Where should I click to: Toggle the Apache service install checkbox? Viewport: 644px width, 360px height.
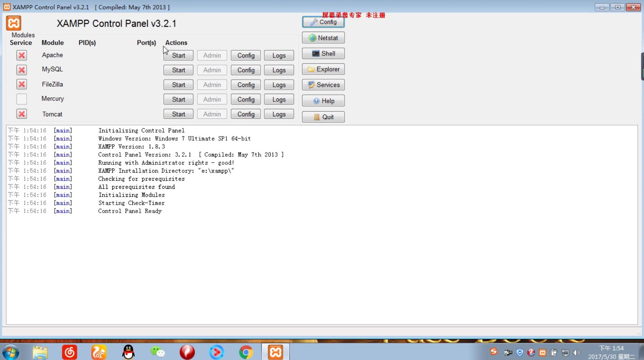(22, 55)
